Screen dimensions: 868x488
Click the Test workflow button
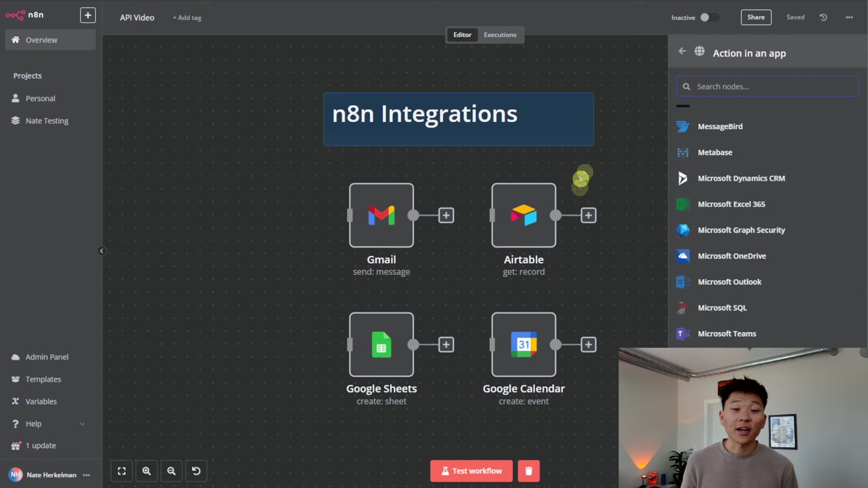click(471, 471)
